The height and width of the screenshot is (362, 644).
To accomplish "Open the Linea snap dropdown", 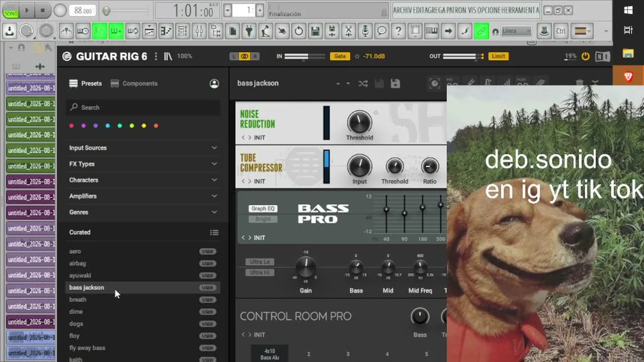I will pos(516,31).
